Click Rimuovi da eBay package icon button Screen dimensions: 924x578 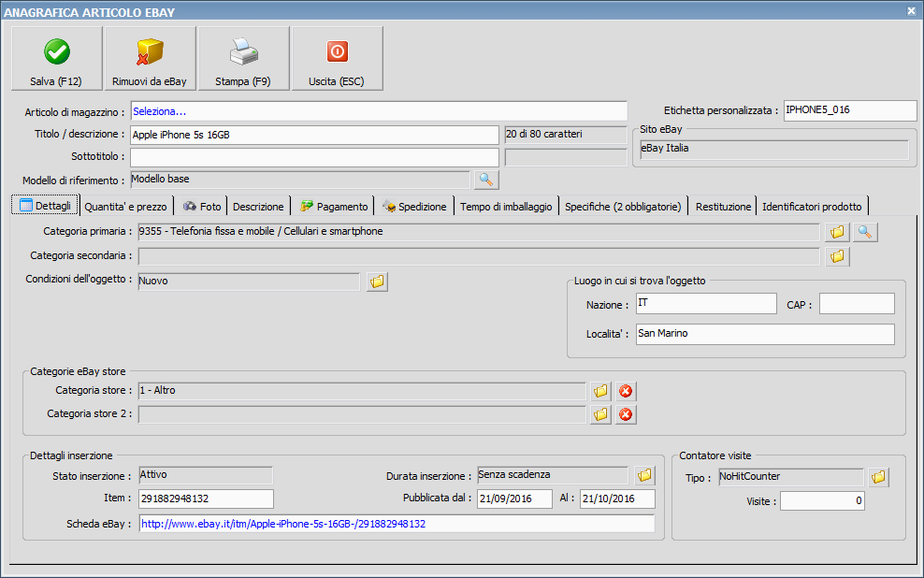pos(150,58)
